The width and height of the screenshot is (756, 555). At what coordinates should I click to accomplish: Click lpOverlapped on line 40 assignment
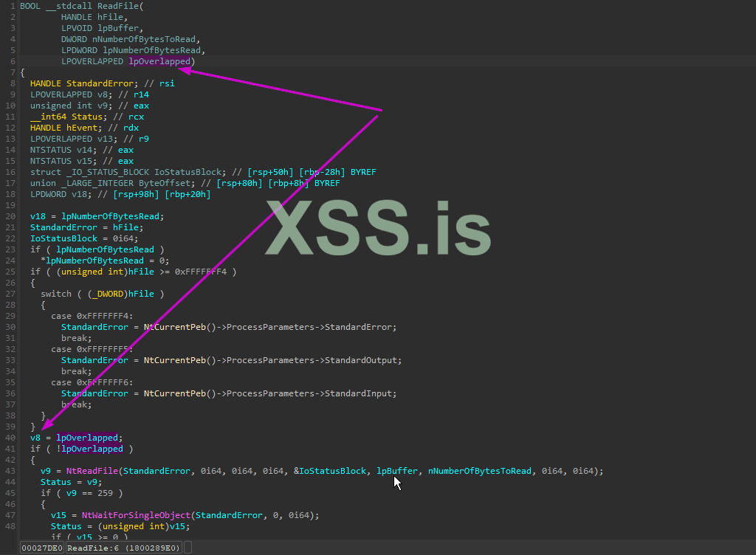(87, 438)
